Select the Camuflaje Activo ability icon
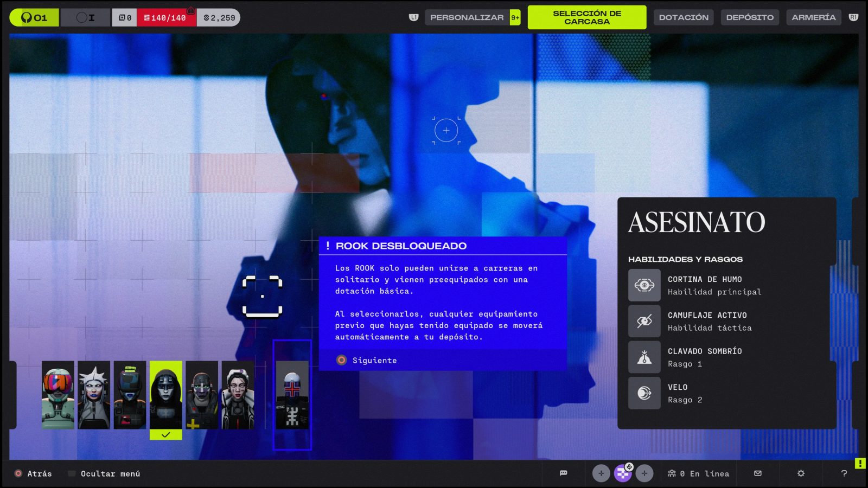 tap(644, 321)
